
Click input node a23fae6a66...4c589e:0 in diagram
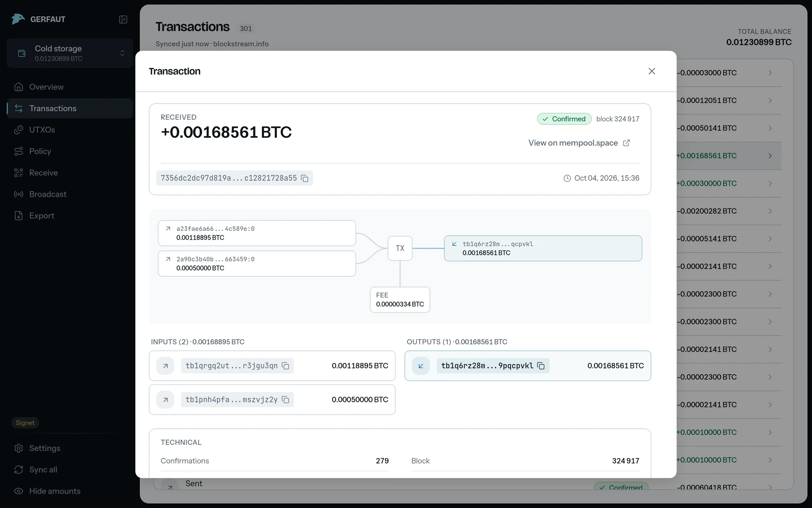(257, 233)
